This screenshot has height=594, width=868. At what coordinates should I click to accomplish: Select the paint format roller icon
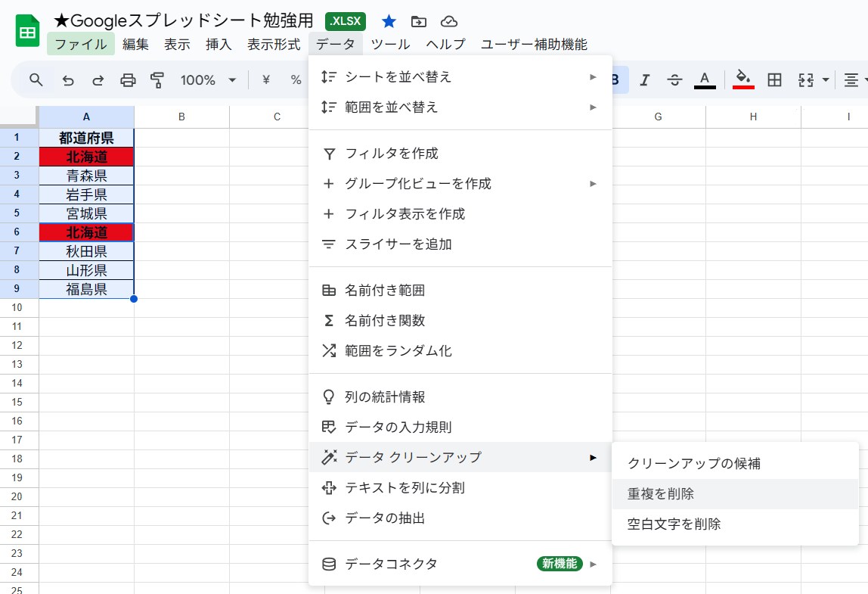click(x=157, y=79)
